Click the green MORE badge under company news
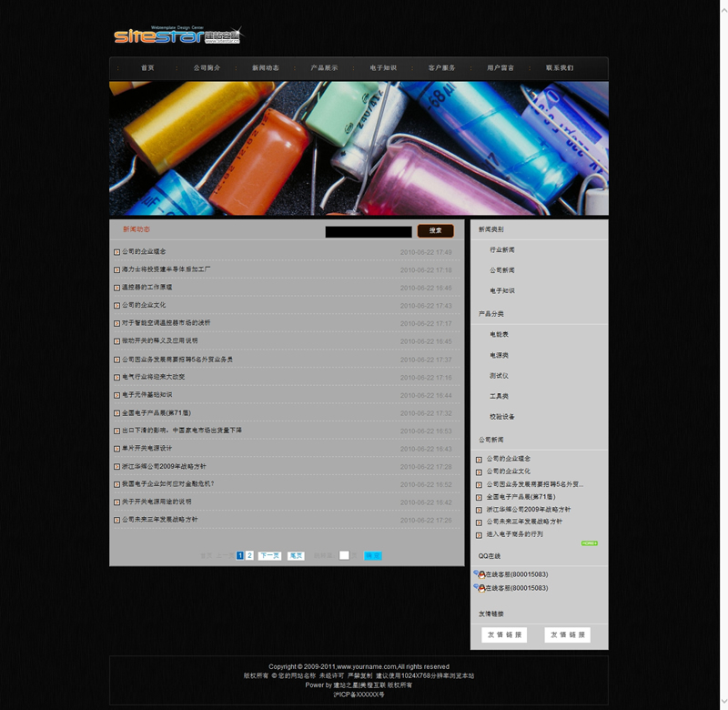This screenshot has height=710, width=728. [589, 543]
